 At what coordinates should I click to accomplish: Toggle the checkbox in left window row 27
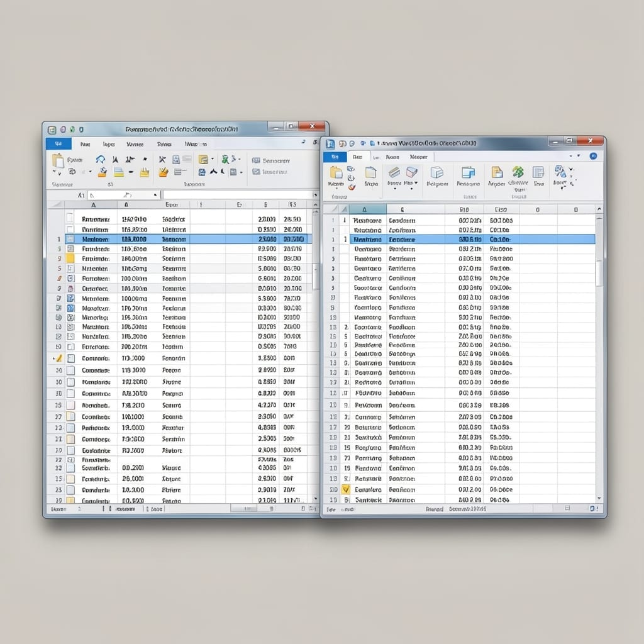70,416
